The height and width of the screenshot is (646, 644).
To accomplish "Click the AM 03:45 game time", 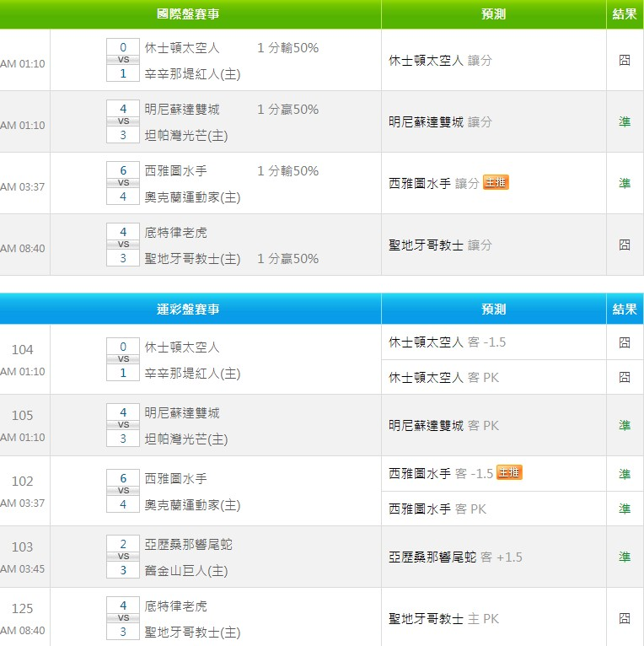I will (x=22, y=569).
